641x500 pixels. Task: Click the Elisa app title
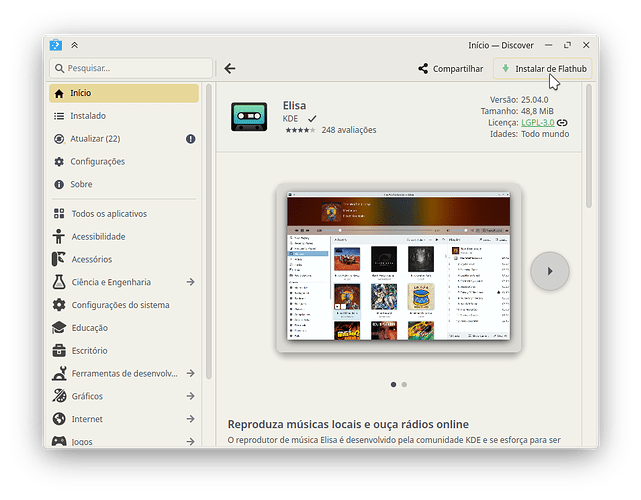(x=294, y=106)
